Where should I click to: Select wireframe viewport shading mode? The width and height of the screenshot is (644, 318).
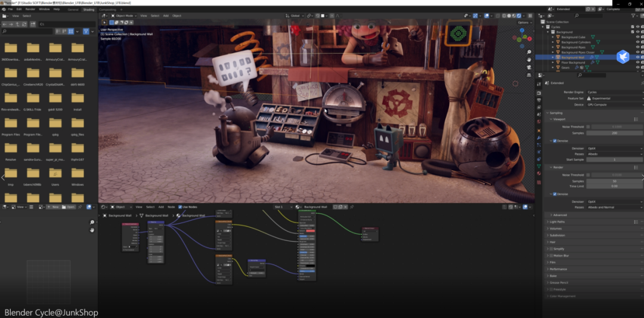(504, 16)
